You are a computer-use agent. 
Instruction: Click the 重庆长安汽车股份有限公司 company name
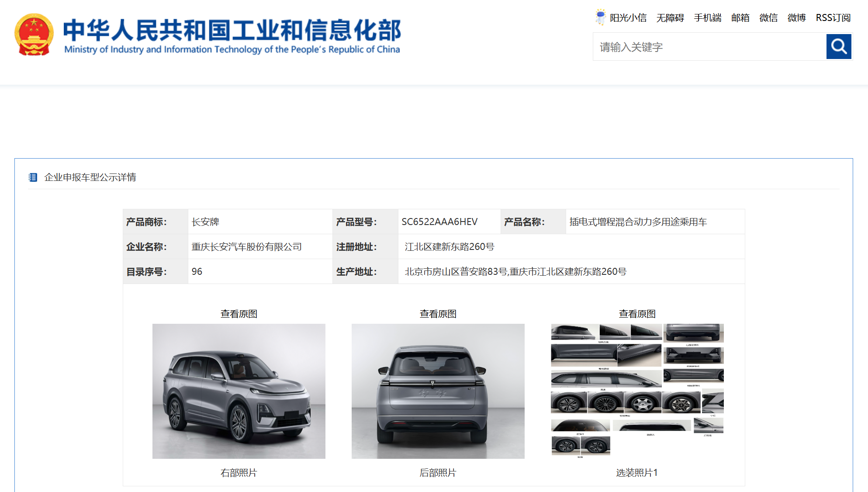pyautogui.click(x=247, y=247)
